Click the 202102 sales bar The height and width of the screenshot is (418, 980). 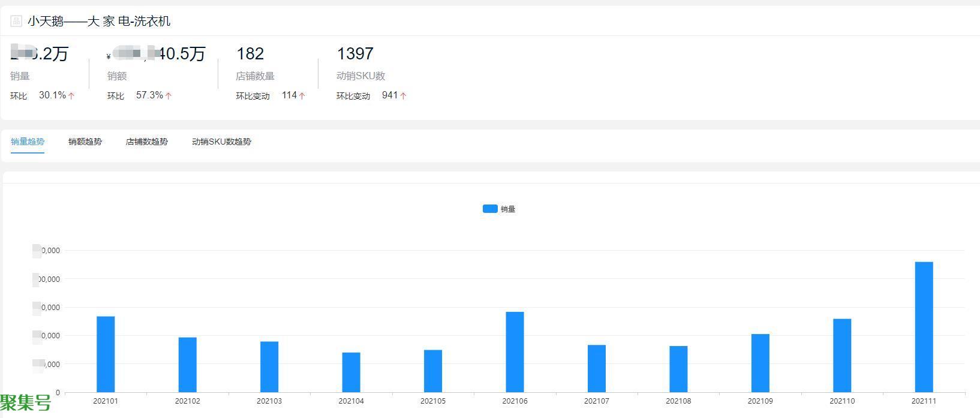(188, 365)
